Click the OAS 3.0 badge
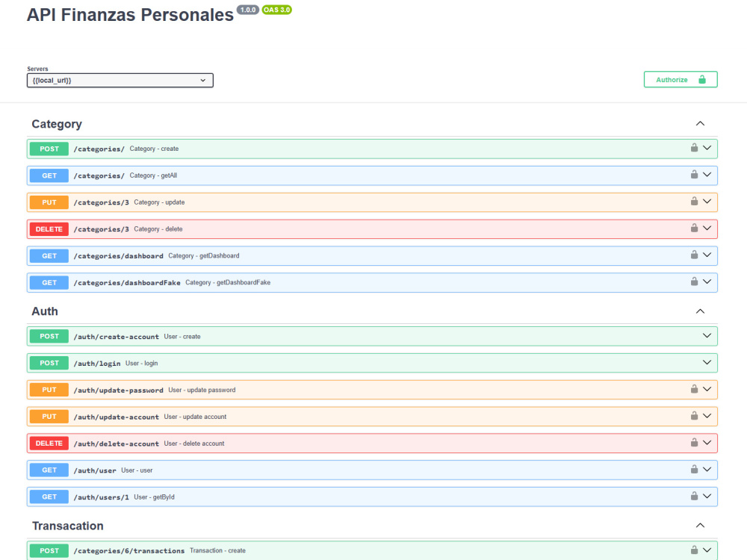 tap(277, 10)
